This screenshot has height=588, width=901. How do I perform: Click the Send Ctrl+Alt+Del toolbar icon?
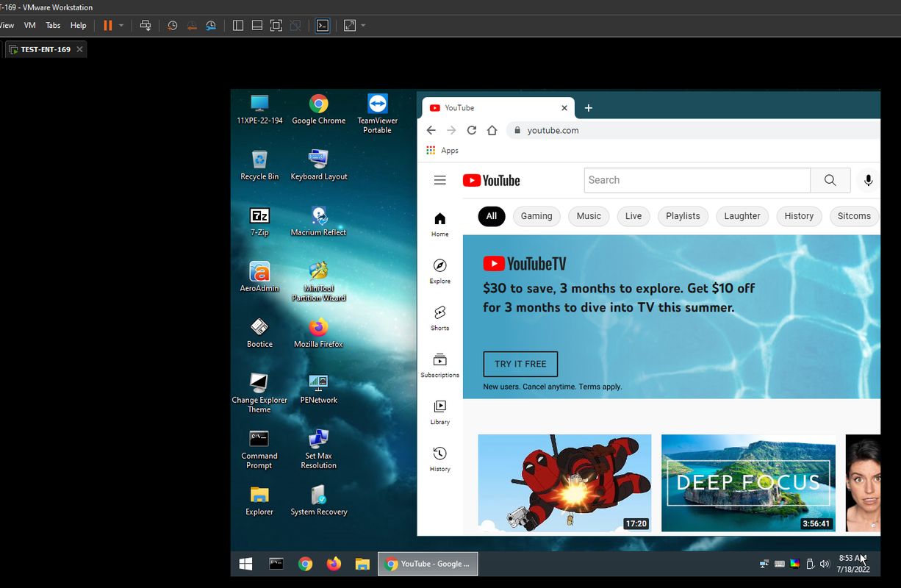tap(146, 25)
